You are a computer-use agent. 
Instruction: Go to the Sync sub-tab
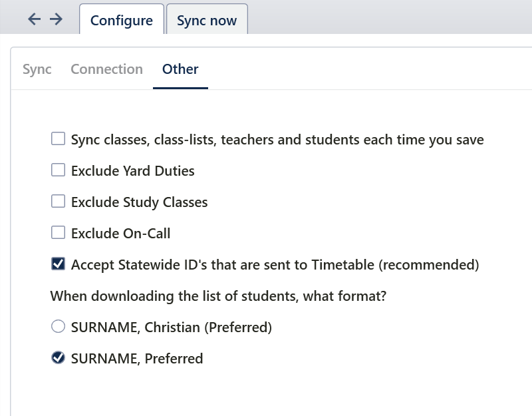click(x=37, y=69)
